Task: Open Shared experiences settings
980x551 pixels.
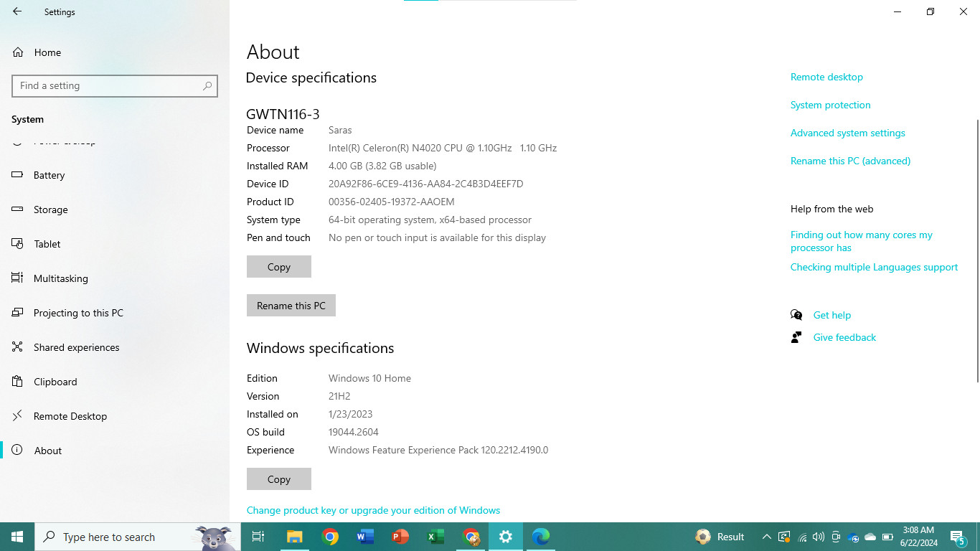Action: pyautogui.click(x=115, y=347)
